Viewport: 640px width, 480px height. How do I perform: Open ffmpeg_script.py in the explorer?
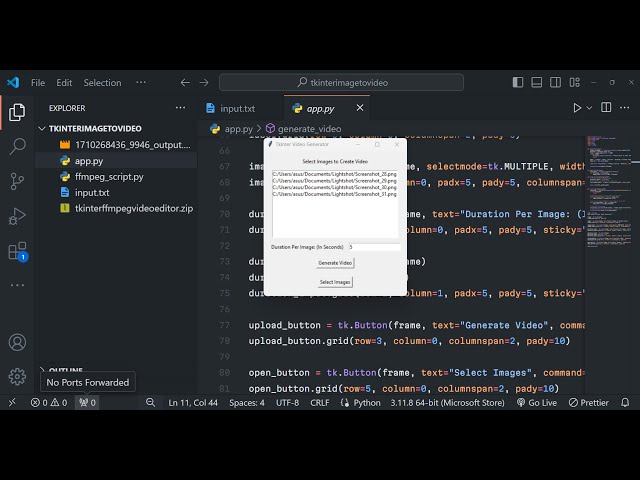tap(108, 176)
